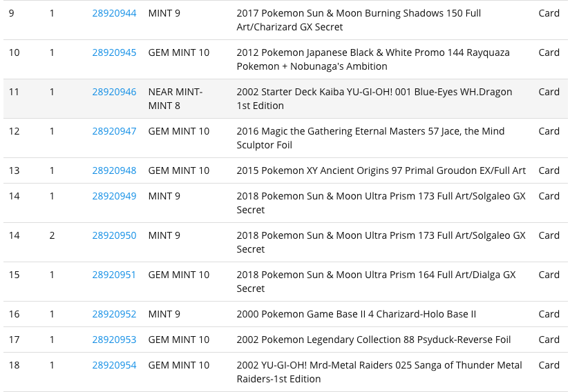Select GEM MINT 10 grade for cert 28920954
570x392 pixels.
pyautogui.click(x=179, y=365)
